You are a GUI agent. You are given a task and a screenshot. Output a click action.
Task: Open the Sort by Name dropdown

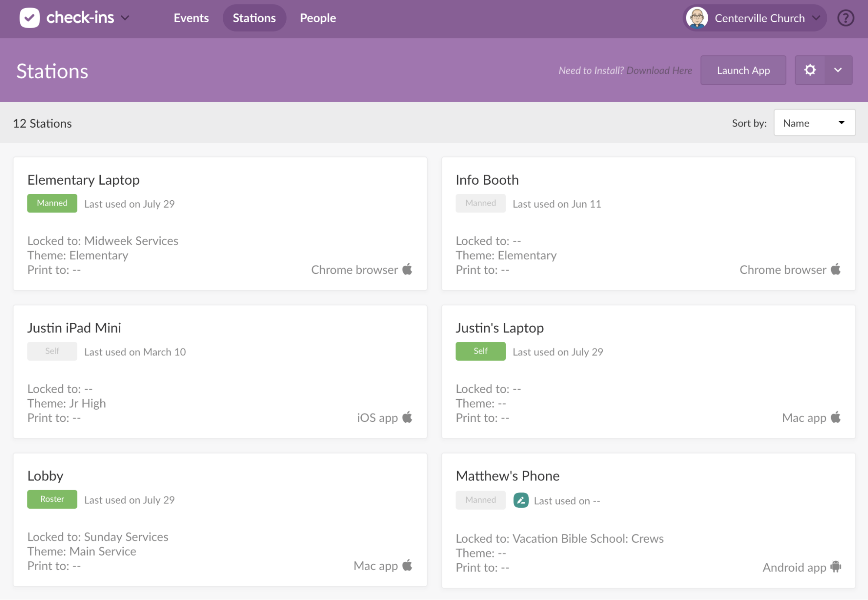pyautogui.click(x=814, y=123)
